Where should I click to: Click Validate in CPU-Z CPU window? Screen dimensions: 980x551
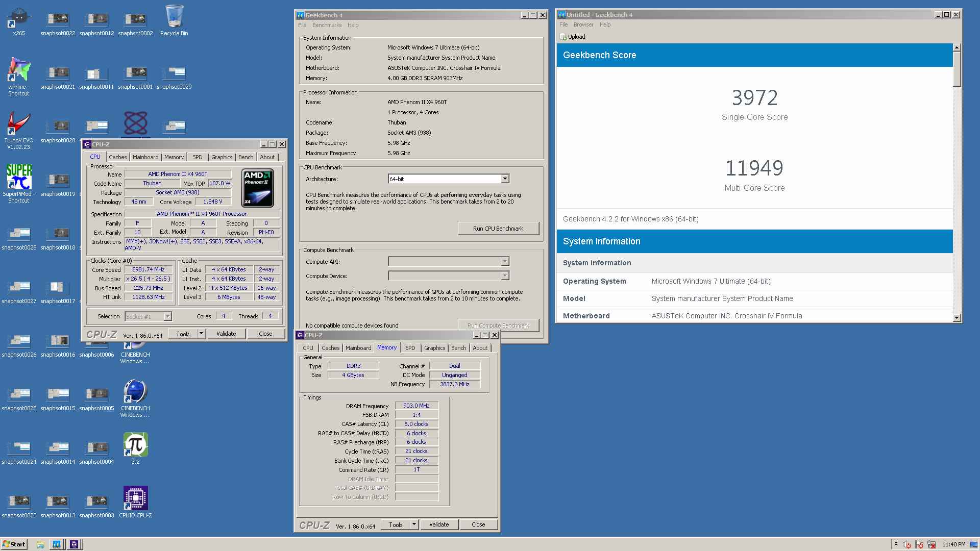pyautogui.click(x=226, y=334)
